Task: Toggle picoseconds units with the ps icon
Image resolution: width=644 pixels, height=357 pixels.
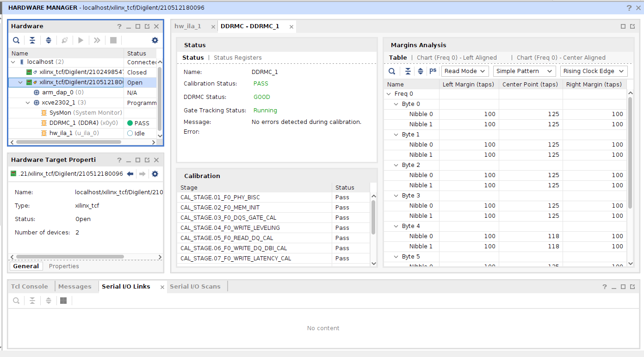Action: (433, 71)
